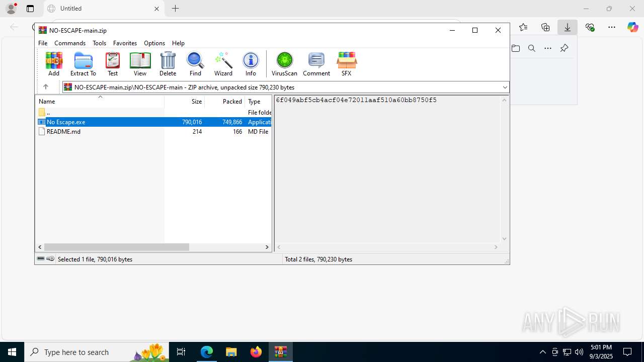Click the comment pane scroll down arrow
This screenshot has width=644, height=362.
tap(505, 239)
